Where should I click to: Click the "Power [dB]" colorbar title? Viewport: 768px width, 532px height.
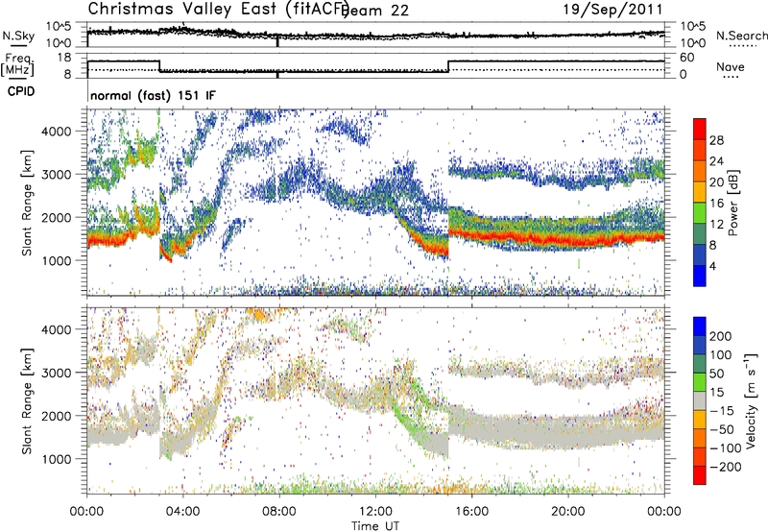click(x=732, y=203)
